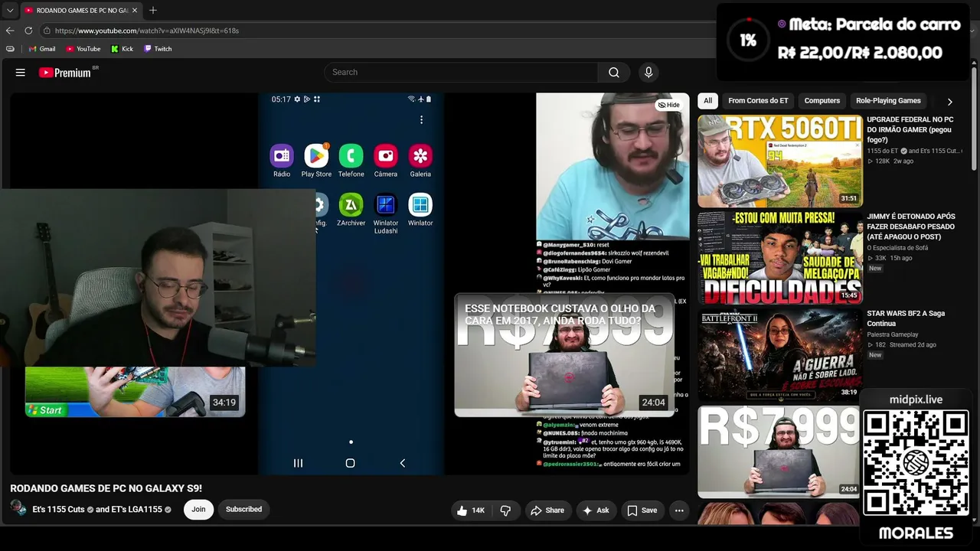Screen dimensions: 980x551
Task: Visit Palestra Gameplay channel
Action: pyautogui.click(x=893, y=334)
